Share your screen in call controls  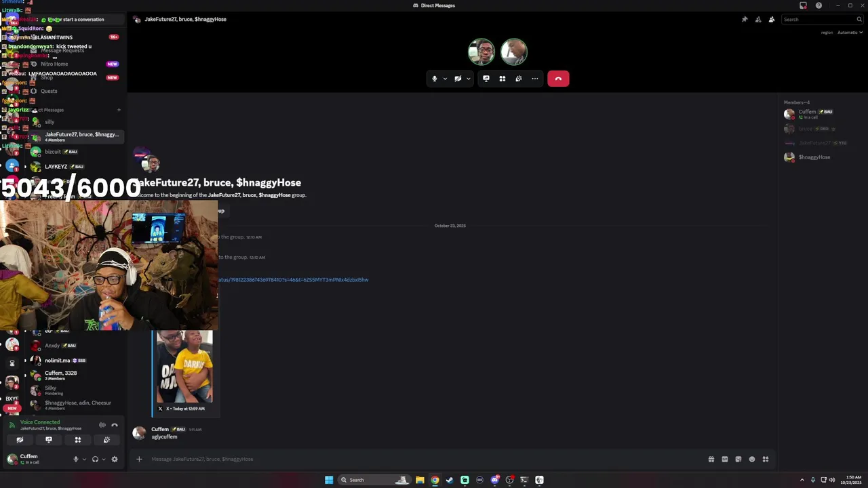[x=486, y=79]
